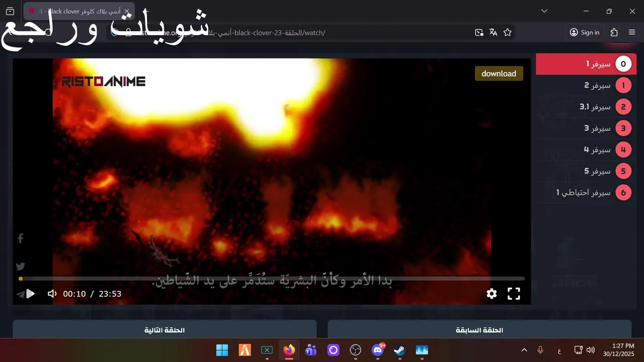Go to previous episode الحلقة السابقة
Image resolution: width=644 pixels, height=362 pixels.
click(x=479, y=330)
